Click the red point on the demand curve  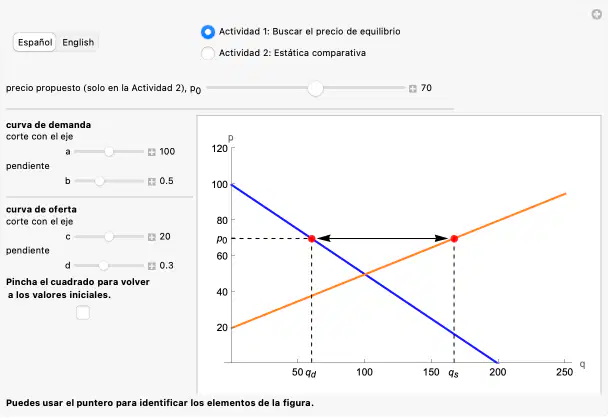(311, 238)
